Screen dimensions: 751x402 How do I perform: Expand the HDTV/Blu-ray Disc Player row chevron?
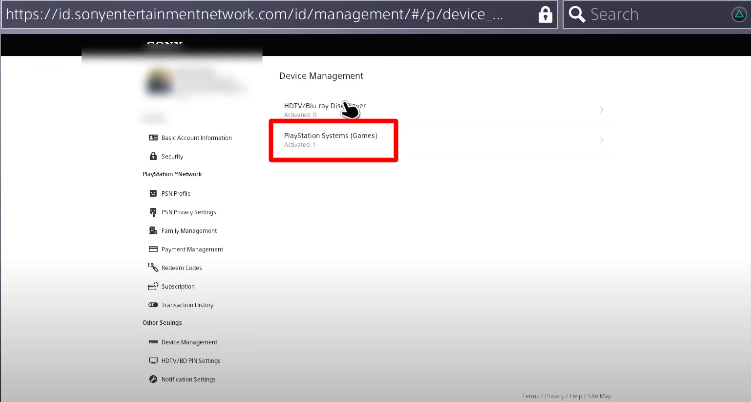602,110
